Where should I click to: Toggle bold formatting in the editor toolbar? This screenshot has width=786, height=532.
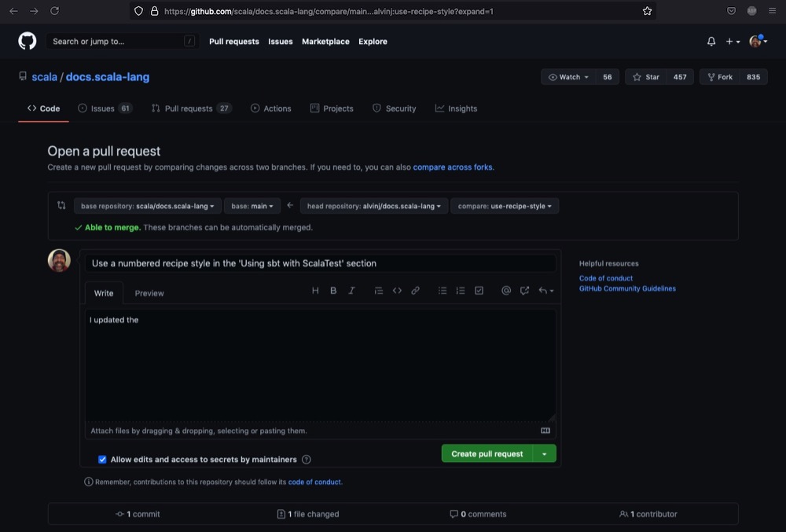tap(333, 290)
